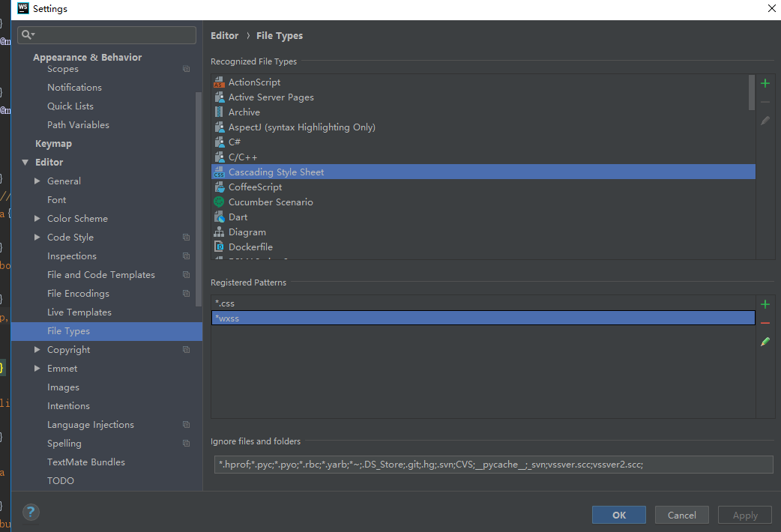This screenshot has width=781, height=532.
Task: Click the settings tree vertical scrollbar
Action: click(199, 199)
